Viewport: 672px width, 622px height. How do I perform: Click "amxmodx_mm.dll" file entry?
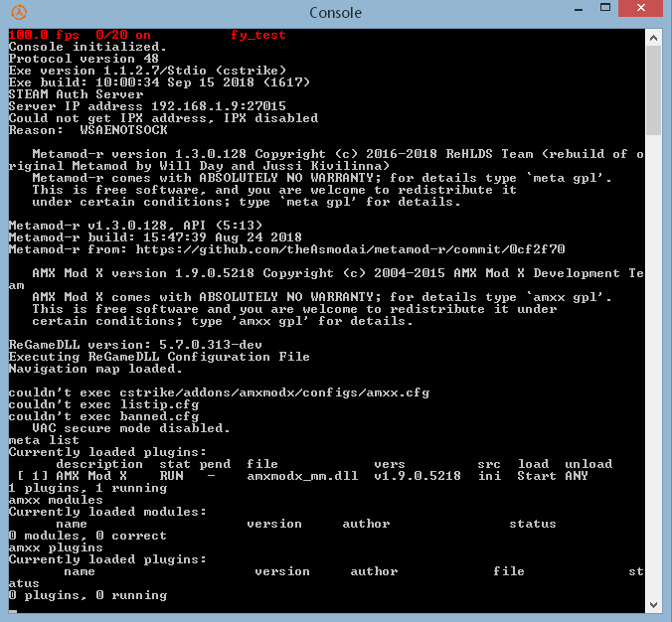302,476
